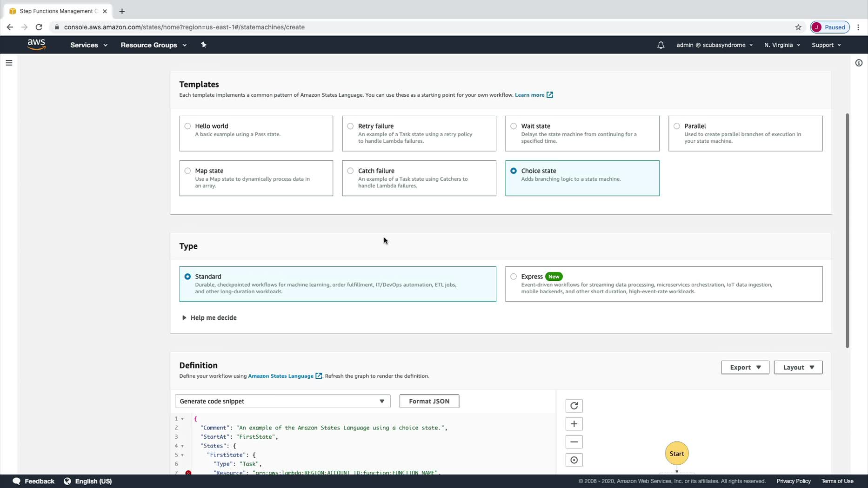868x488 pixels.
Task: Click the browser back arrow
Action: click(x=10, y=27)
